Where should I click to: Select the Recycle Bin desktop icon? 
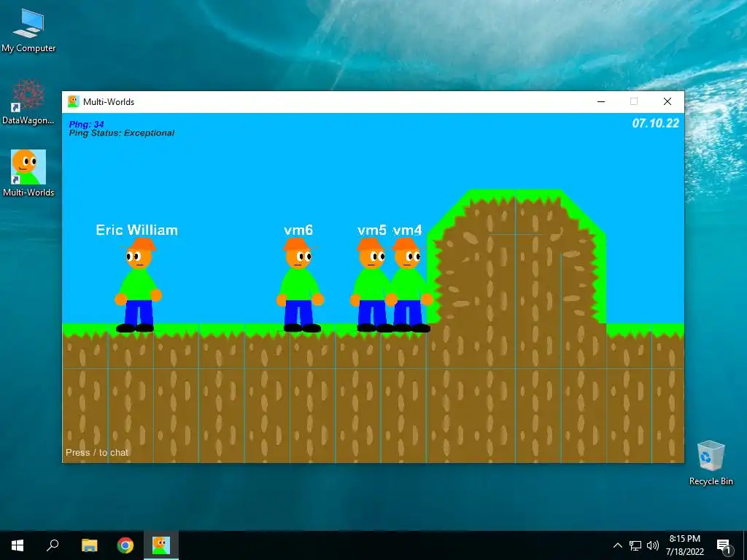coord(711,463)
